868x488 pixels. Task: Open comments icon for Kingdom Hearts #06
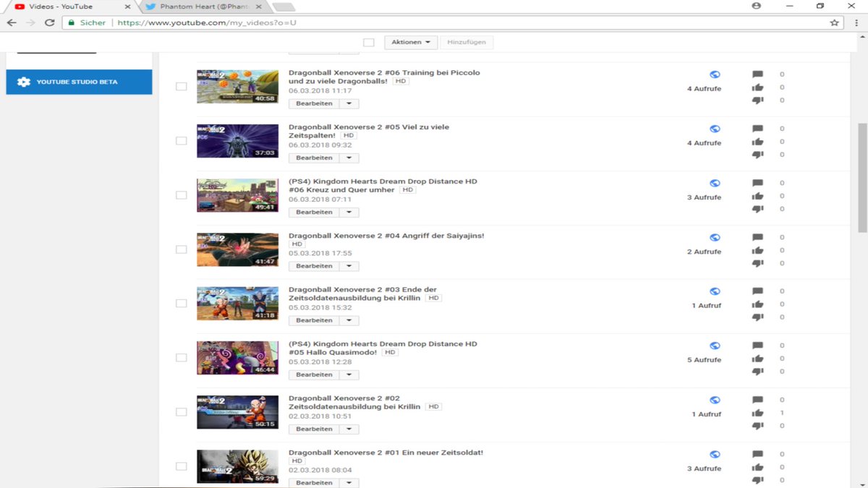point(757,183)
